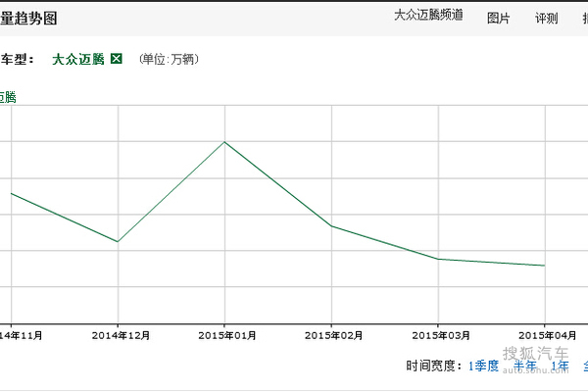Click the 2015年03月 axis label
Screen dimensions: 588x392
click(438, 335)
